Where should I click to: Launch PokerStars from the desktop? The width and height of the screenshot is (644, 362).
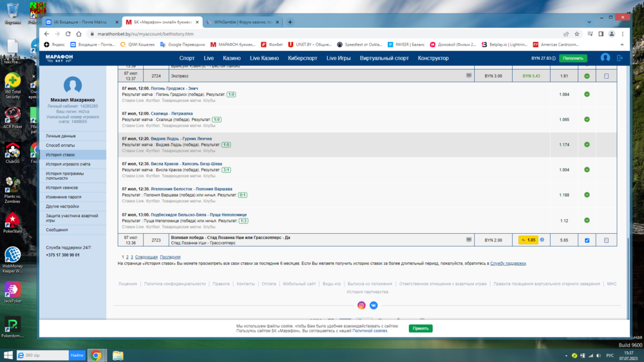pos(12,221)
